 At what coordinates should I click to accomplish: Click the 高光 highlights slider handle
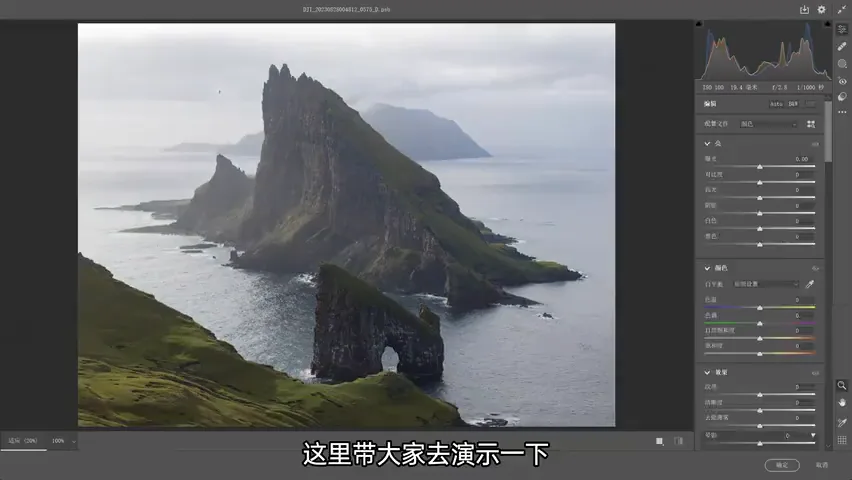pyautogui.click(x=760, y=198)
